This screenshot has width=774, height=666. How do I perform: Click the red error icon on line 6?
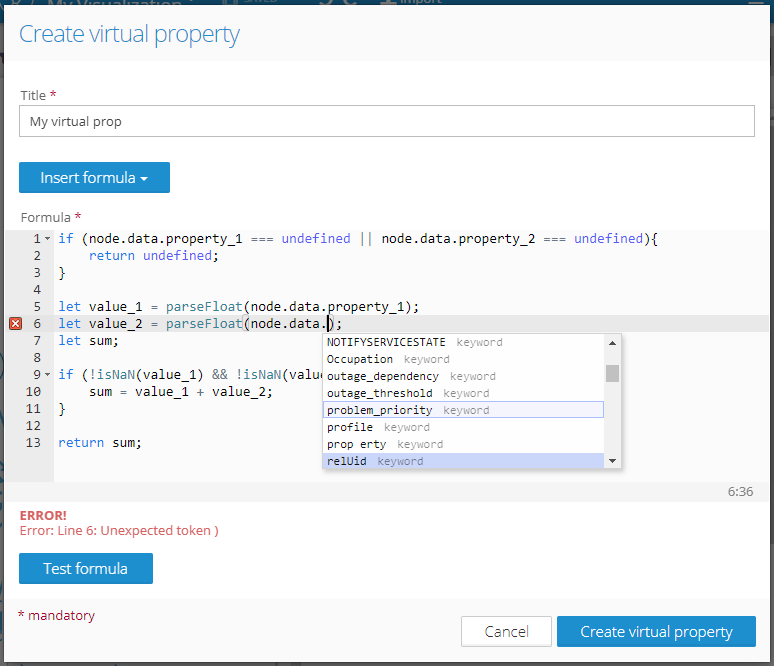15,323
